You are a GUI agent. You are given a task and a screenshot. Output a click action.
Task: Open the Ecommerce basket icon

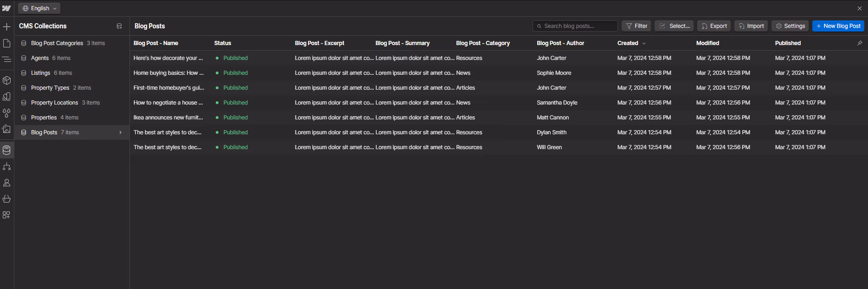click(x=6, y=199)
